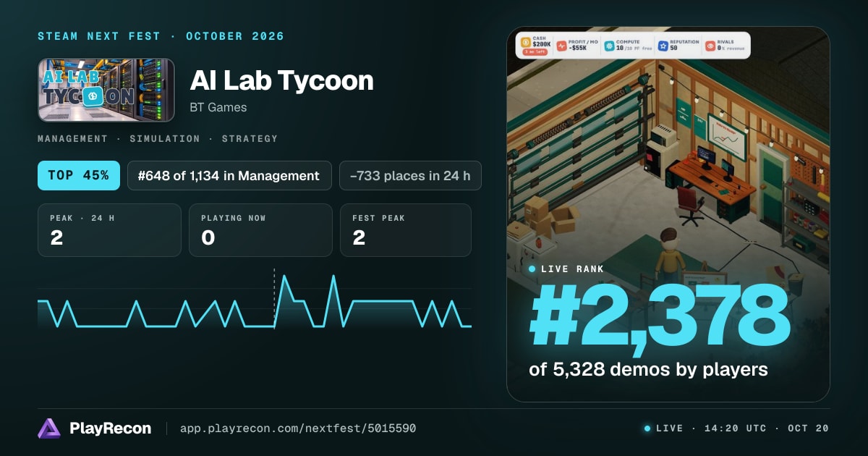
Task: Select the Peak 24 h stat card
Action: [109, 230]
